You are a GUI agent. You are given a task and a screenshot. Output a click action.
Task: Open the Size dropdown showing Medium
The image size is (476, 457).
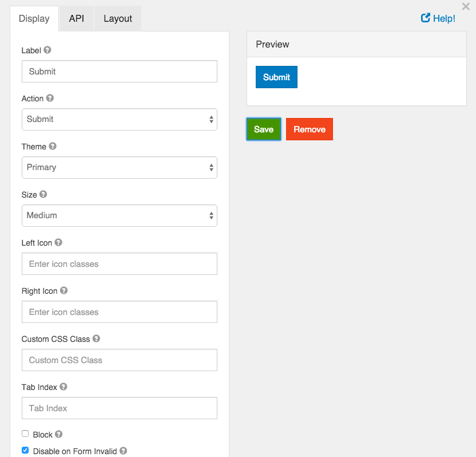pyautogui.click(x=119, y=215)
